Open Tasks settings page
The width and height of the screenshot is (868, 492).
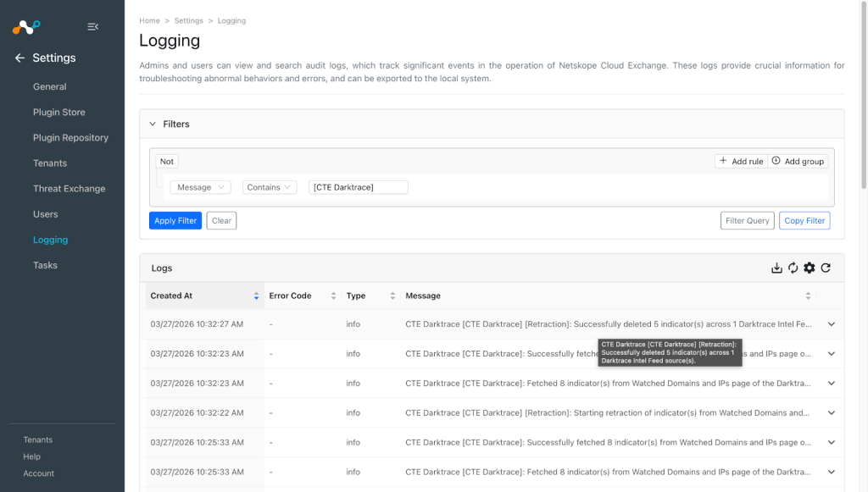[46, 265]
